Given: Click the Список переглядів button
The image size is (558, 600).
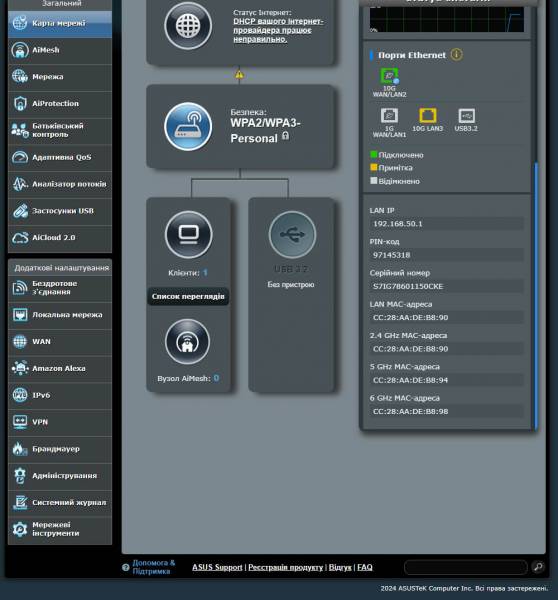Looking at the screenshot, I should coord(188,297).
